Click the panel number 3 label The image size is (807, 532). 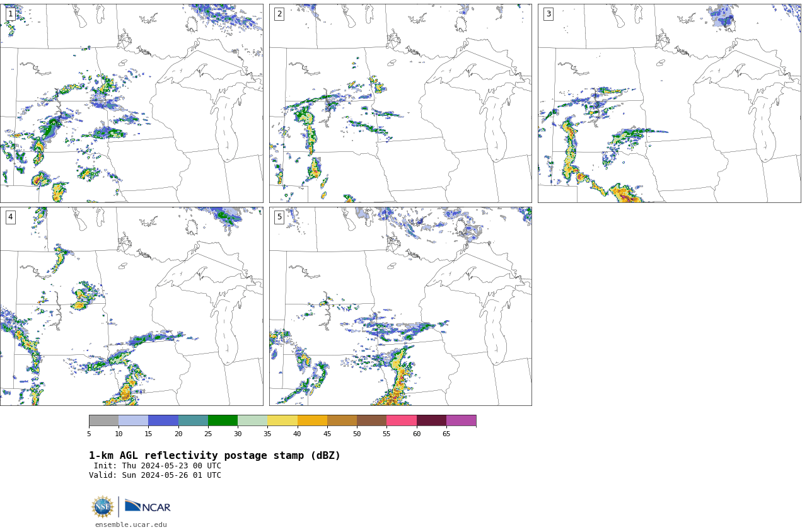coord(548,14)
